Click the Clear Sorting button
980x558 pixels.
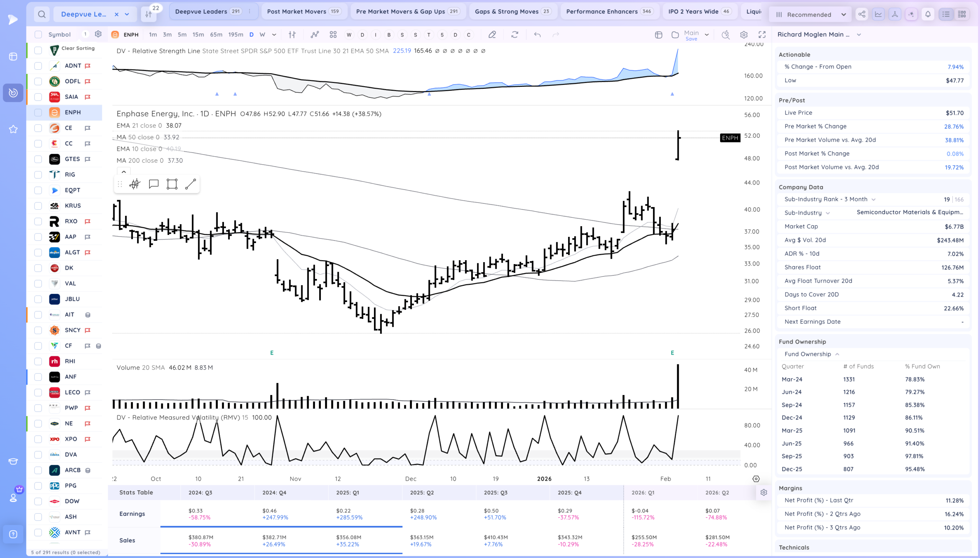click(78, 48)
